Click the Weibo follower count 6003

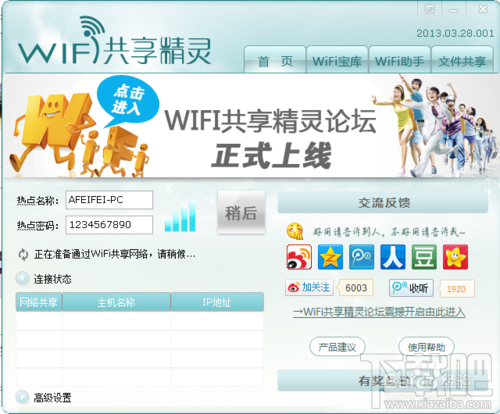tap(356, 288)
